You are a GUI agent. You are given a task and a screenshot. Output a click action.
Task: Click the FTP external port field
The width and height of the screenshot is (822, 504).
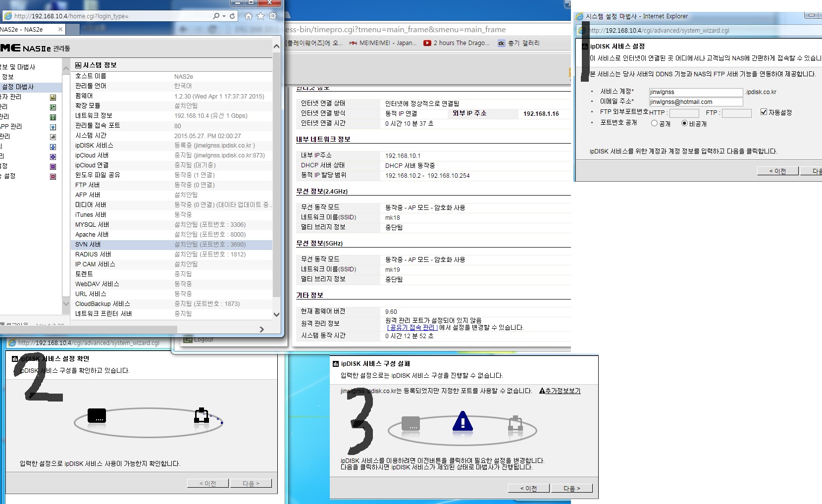click(736, 113)
